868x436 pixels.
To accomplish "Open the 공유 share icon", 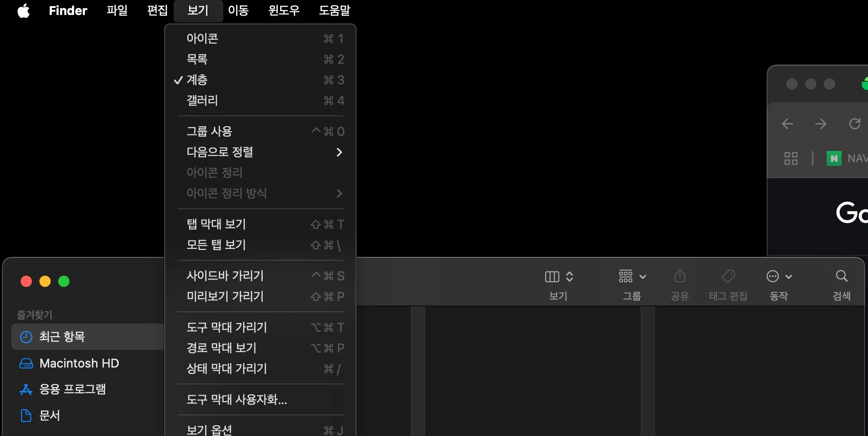I will coord(679,276).
